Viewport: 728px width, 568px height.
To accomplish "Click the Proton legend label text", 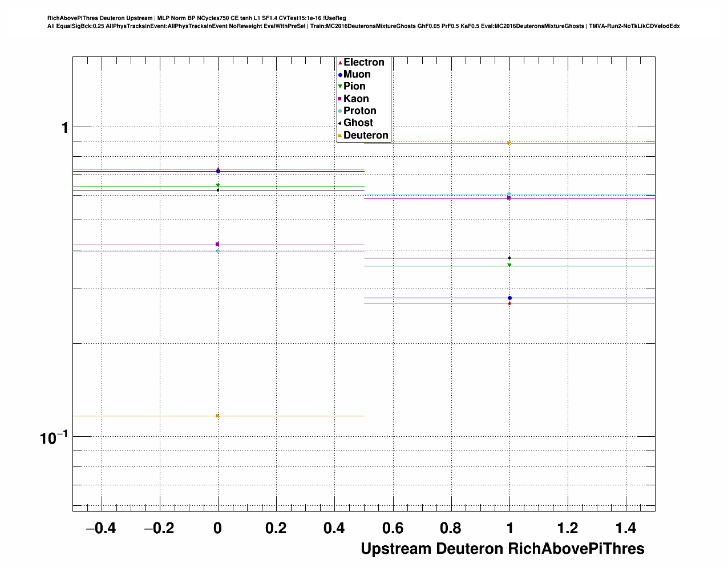I will point(359,111).
